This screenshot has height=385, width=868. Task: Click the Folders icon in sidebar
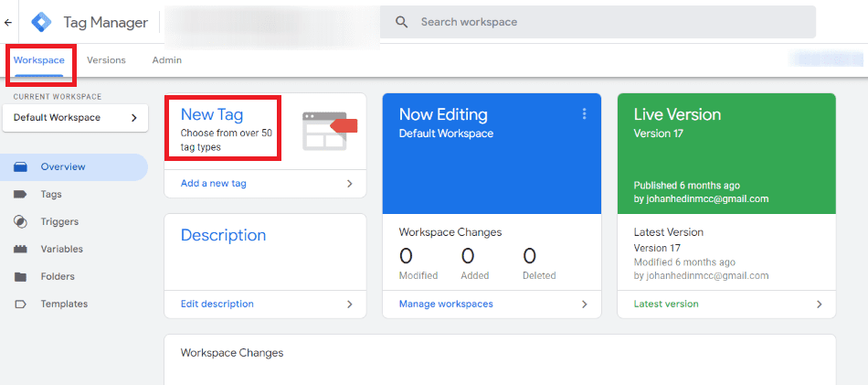tap(20, 277)
